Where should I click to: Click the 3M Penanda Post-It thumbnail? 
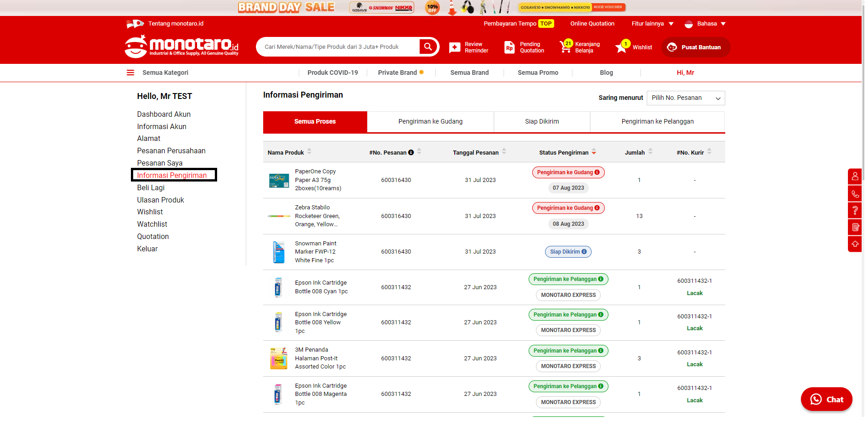(279, 358)
